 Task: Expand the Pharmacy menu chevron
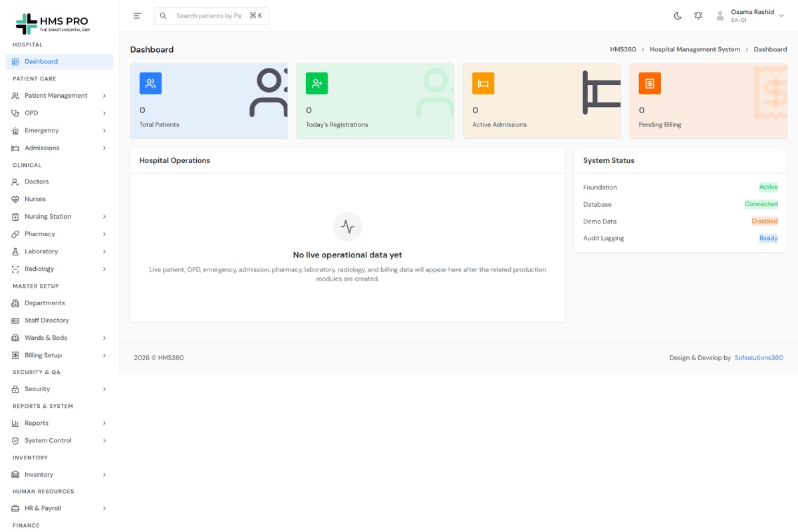pos(104,234)
